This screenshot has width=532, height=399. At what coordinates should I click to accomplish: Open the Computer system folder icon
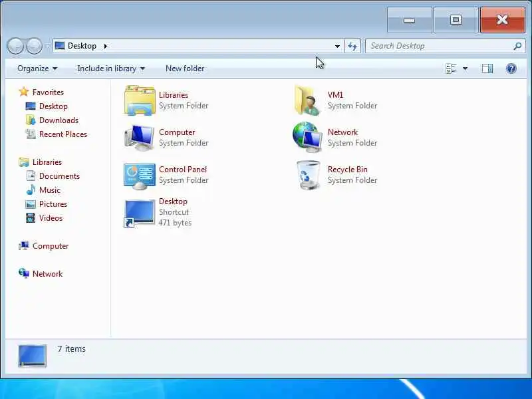(140, 138)
